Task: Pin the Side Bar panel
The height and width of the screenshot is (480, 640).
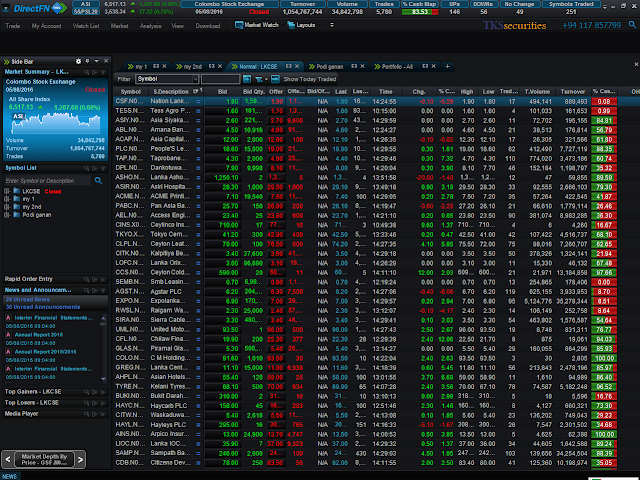Action: (x=87, y=61)
